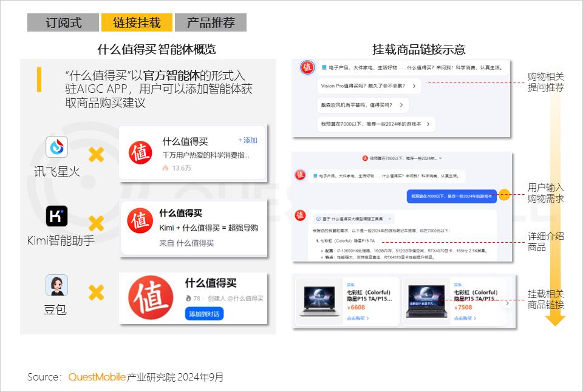Image resolution: width=583 pixels, height=392 pixels.
Task: Click price text ¥7508
Action: (x=463, y=308)
